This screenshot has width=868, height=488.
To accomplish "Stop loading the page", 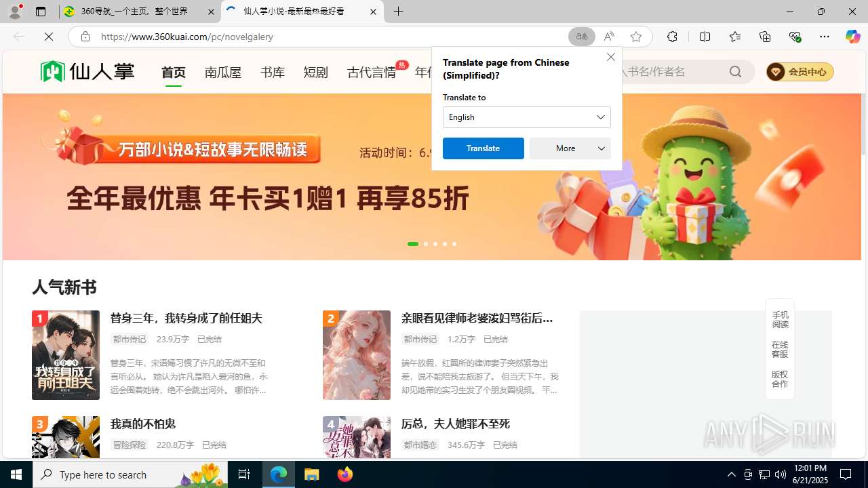I will coord(49,37).
